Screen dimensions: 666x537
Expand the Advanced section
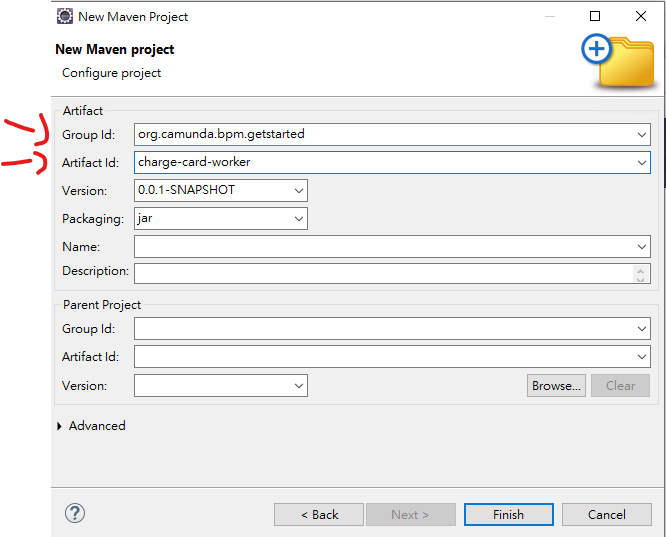[x=59, y=426]
